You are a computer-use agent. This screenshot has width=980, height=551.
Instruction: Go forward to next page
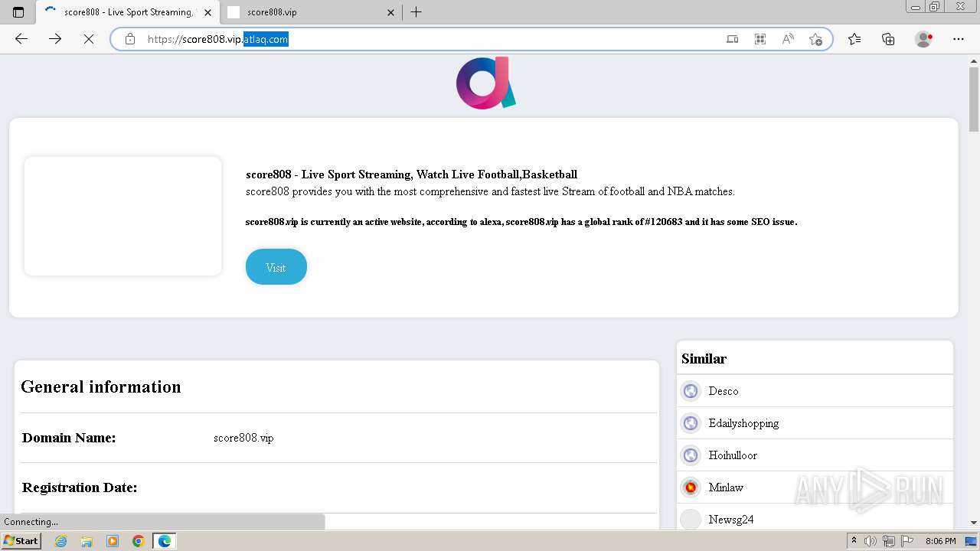[x=55, y=39]
